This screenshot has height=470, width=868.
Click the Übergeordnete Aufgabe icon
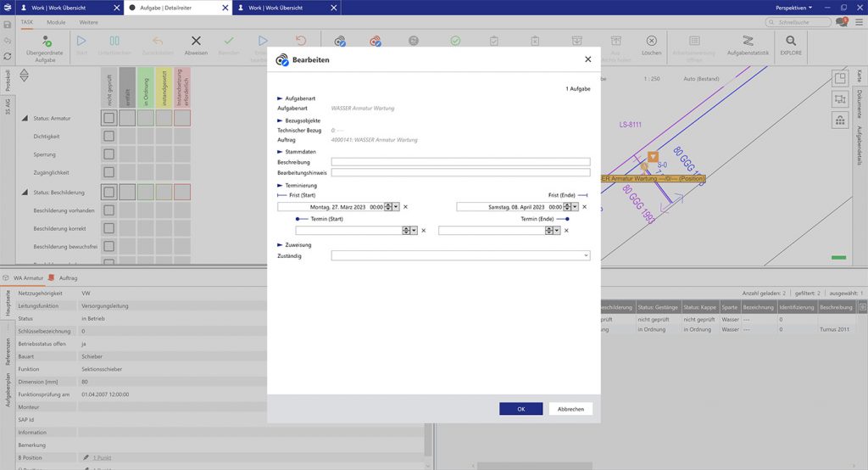coord(46,41)
